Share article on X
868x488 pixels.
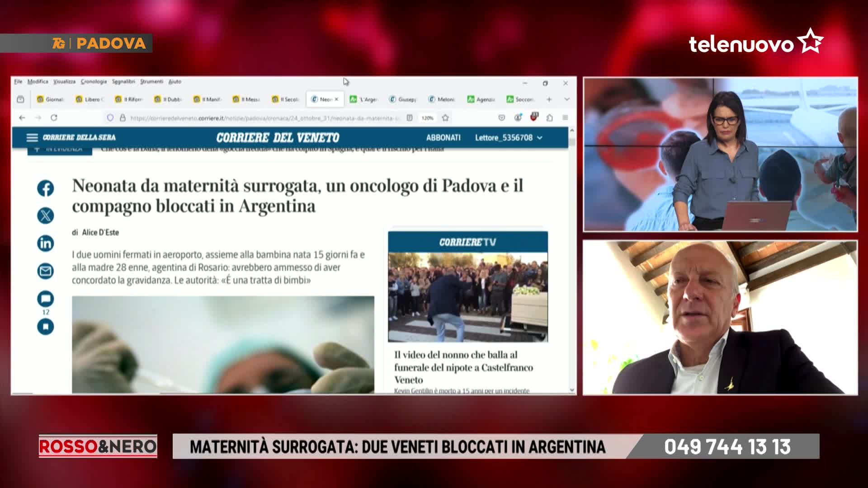point(45,216)
